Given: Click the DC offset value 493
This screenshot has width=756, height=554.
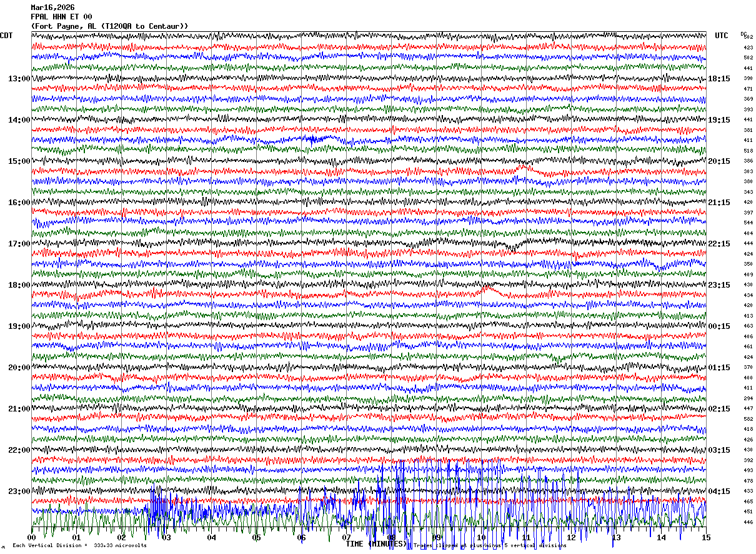Looking at the screenshot, I should coord(748,470).
